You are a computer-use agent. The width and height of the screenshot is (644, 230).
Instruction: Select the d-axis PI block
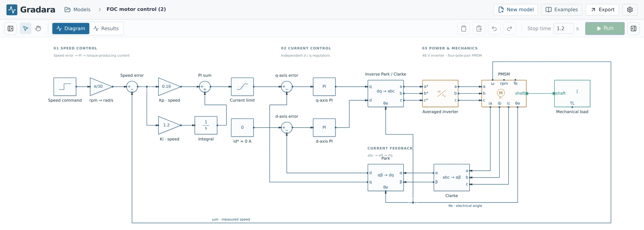pos(324,128)
